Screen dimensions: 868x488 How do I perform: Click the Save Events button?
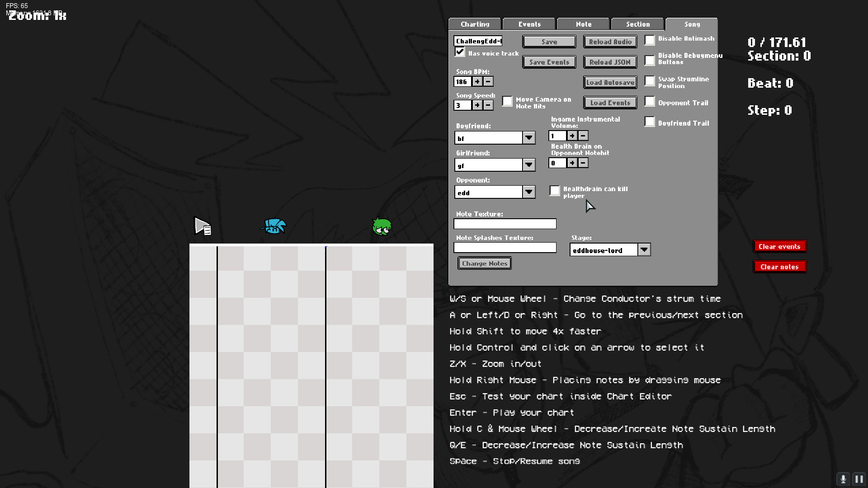(x=549, y=62)
